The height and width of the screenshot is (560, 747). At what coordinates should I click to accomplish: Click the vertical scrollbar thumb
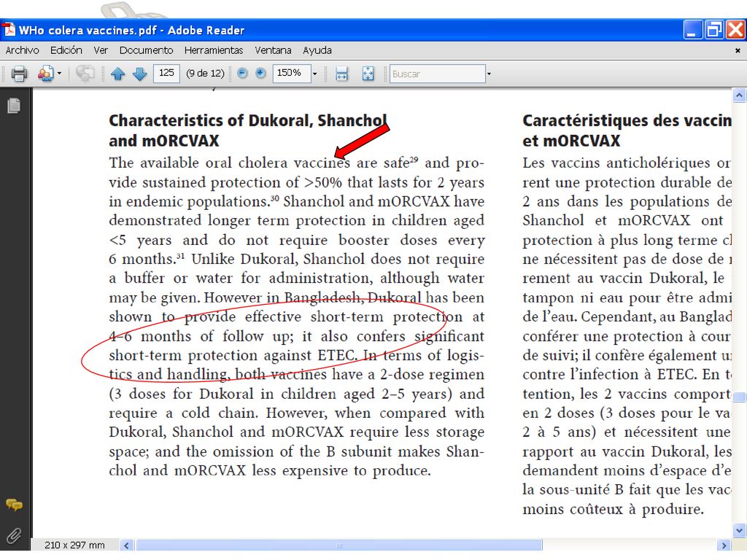click(739, 397)
